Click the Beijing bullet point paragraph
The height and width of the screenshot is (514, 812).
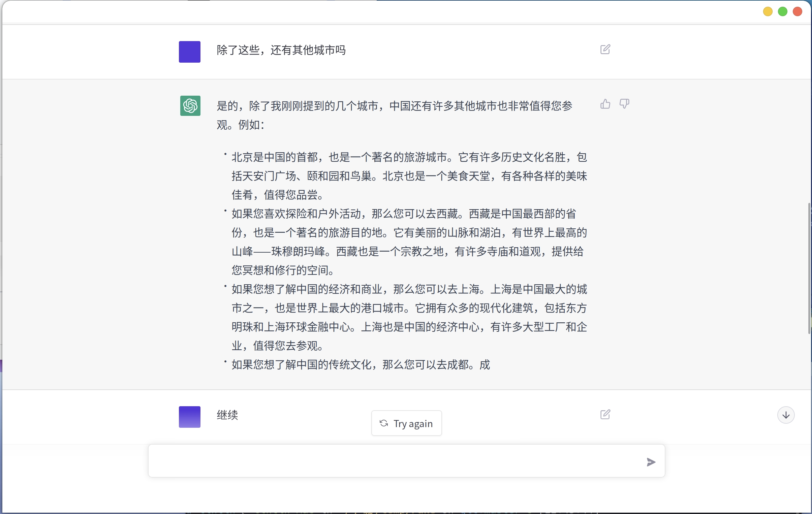coord(409,176)
